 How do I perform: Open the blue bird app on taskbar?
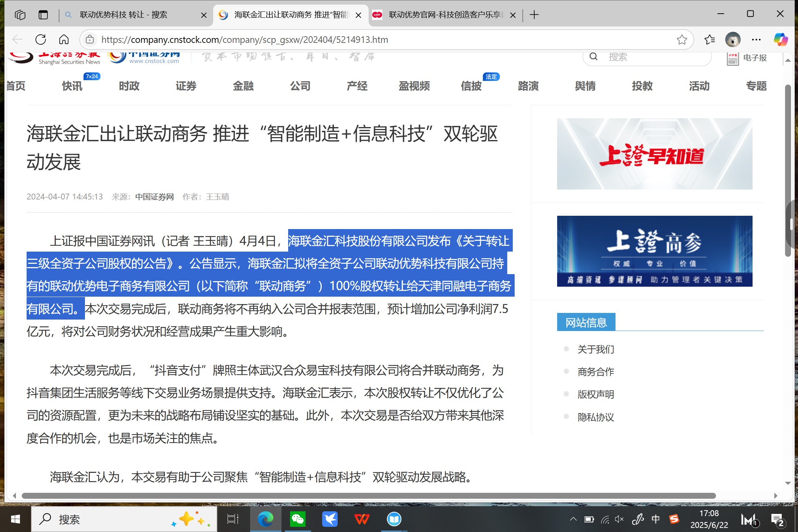click(330, 519)
